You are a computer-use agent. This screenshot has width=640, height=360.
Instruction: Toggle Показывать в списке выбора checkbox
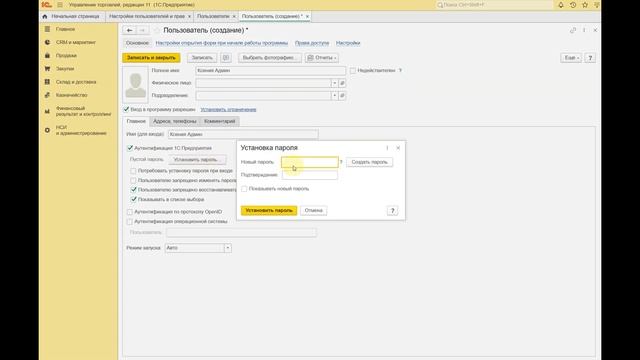click(x=133, y=199)
